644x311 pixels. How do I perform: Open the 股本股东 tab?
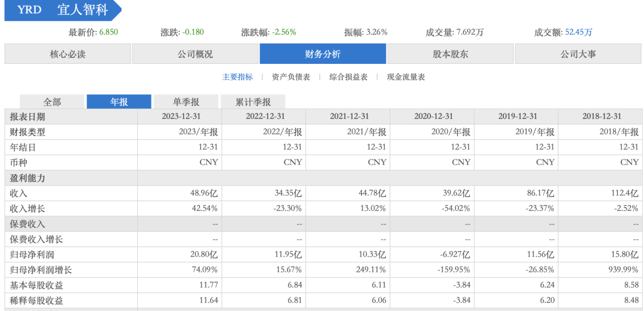451,54
